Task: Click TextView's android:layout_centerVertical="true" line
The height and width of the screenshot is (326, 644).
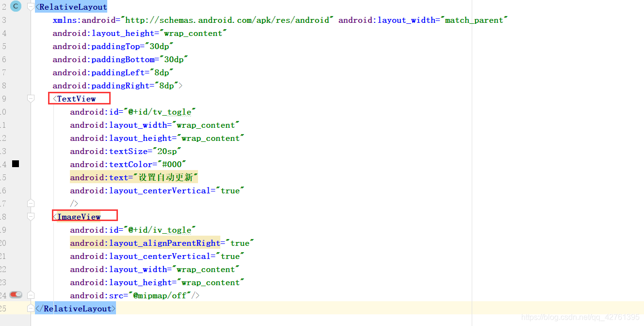Action: 157,190
